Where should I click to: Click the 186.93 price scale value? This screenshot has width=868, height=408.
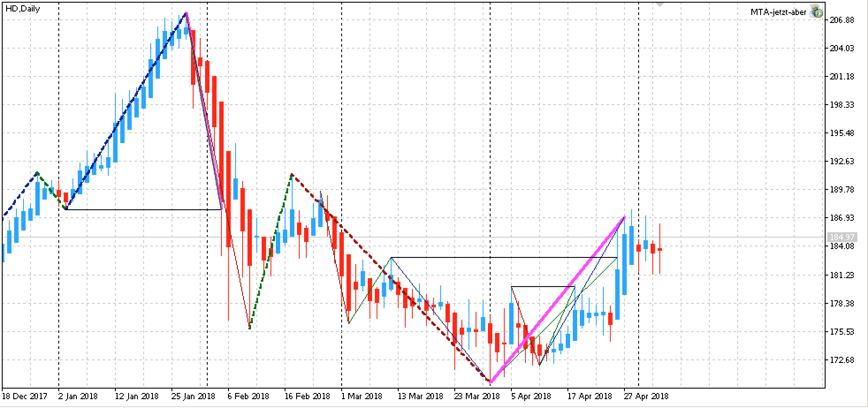coord(841,218)
